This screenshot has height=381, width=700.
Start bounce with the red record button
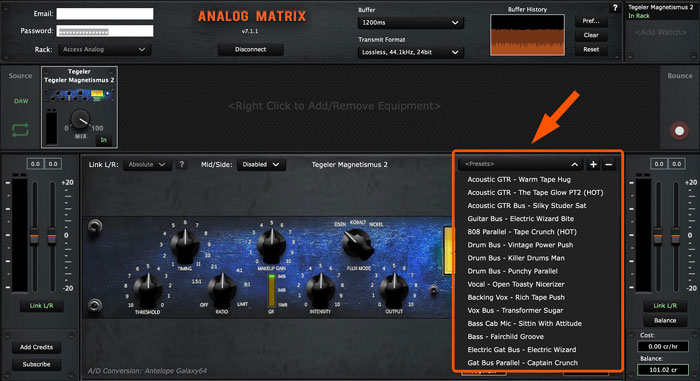(x=679, y=131)
